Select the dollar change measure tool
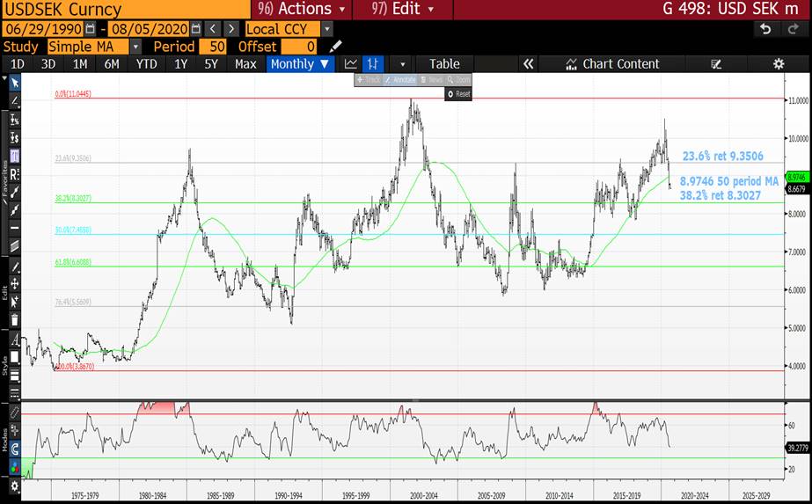Viewport: 812px width, 504px height. (14, 138)
